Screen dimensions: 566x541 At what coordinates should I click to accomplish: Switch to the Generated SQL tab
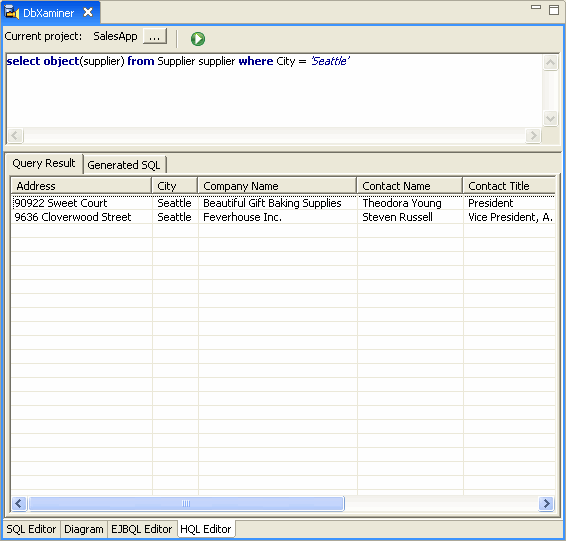(x=124, y=165)
